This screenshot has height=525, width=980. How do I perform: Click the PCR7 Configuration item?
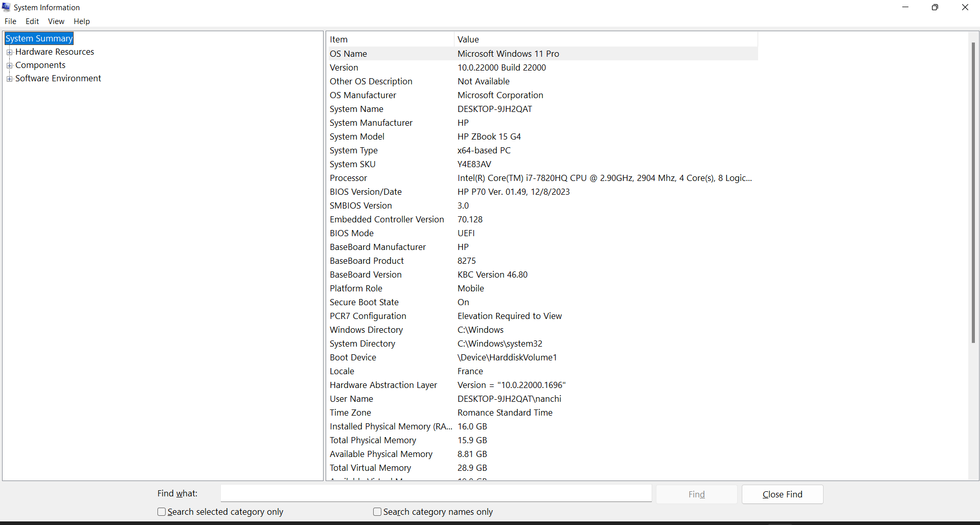[x=368, y=316]
